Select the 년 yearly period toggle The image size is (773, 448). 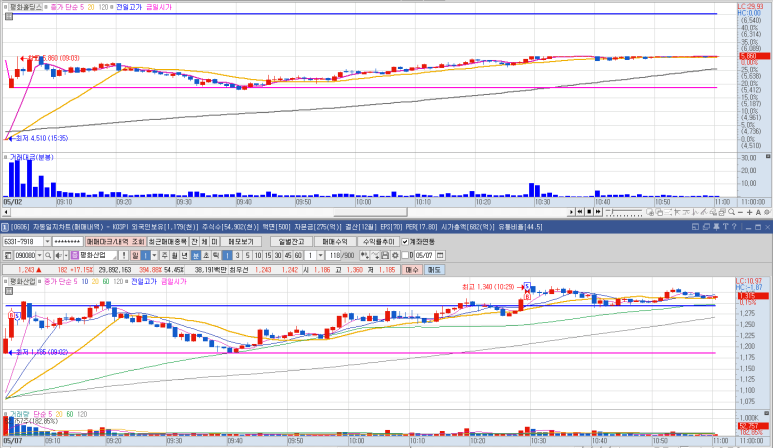click(184, 255)
